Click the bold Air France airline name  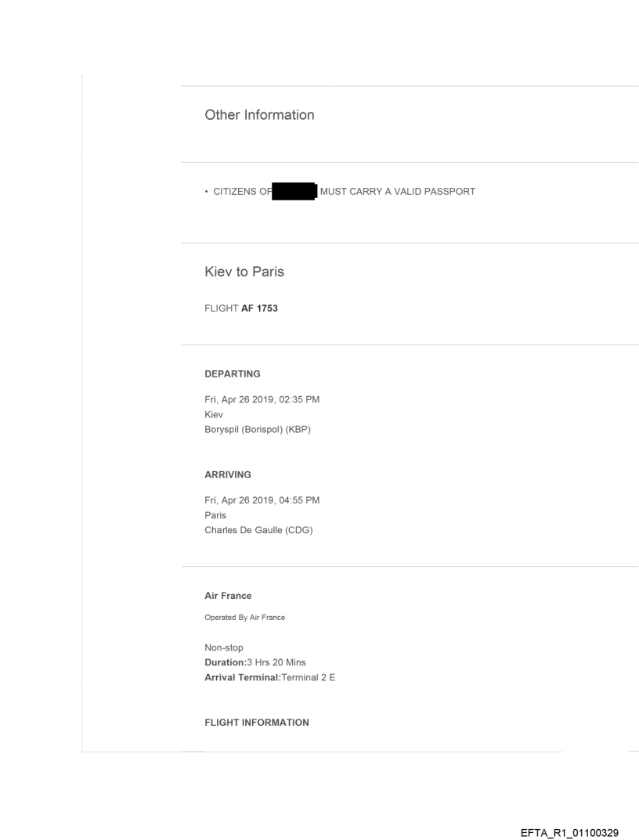[228, 596]
